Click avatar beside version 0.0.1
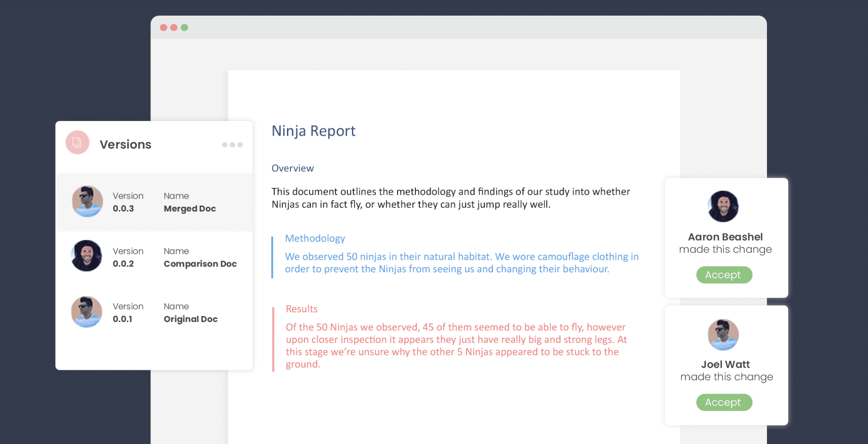The image size is (868, 444). point(87,312)
